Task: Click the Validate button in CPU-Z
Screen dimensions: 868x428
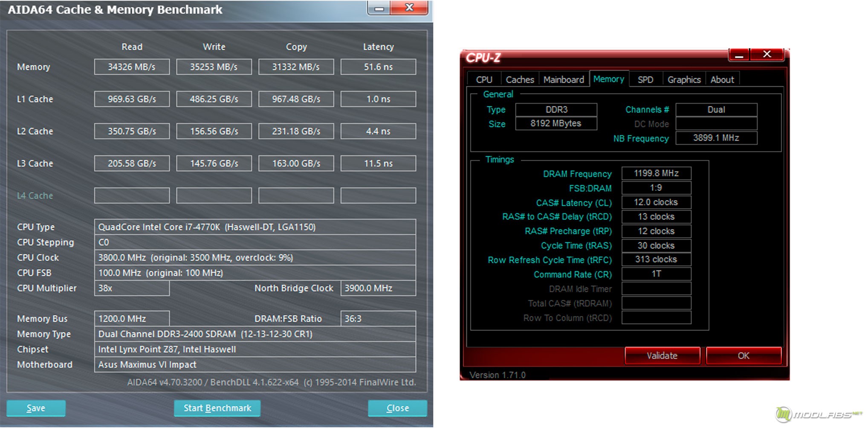Action: click(662, 356)
